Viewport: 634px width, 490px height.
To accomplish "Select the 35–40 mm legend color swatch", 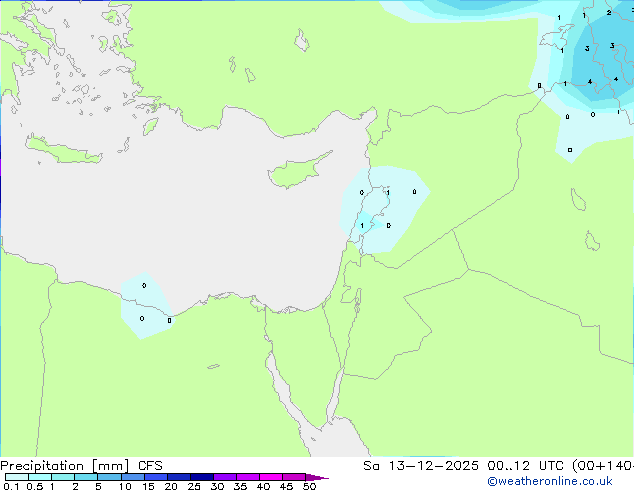I will (x=247, y=477).
